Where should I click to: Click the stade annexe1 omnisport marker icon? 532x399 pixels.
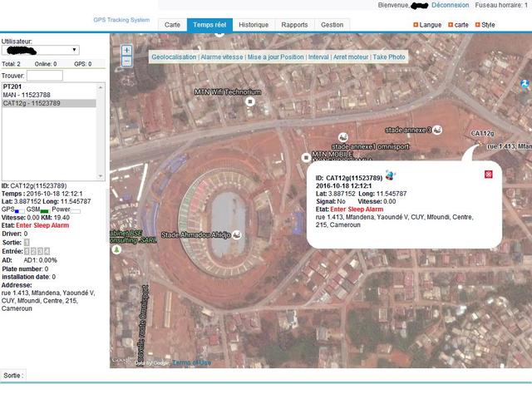(343, 137)
